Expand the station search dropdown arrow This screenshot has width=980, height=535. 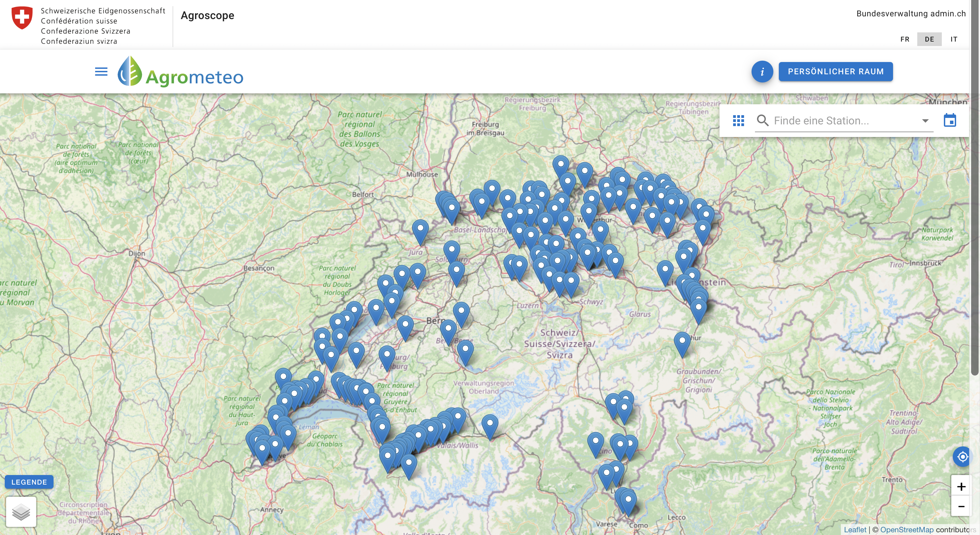(x=925, y=121)
